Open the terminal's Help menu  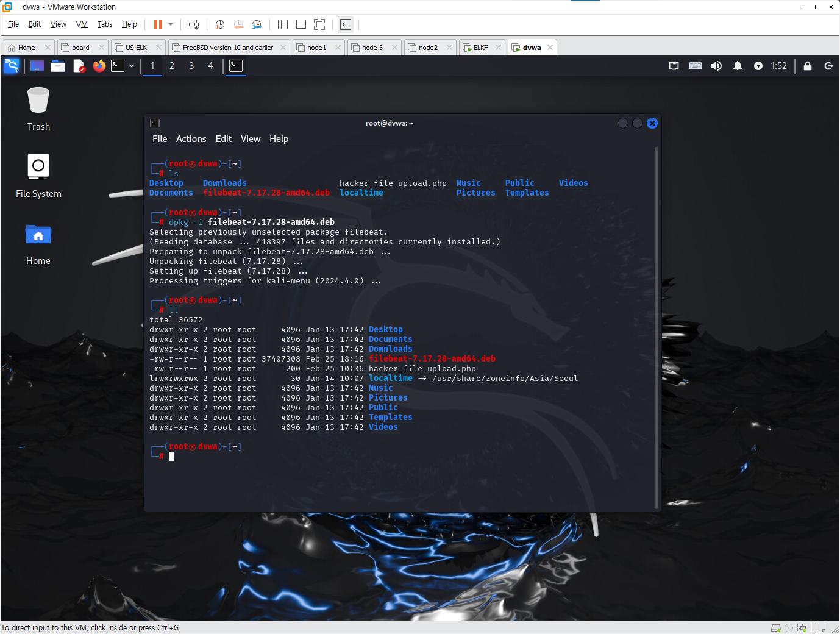tap(279, 139)
